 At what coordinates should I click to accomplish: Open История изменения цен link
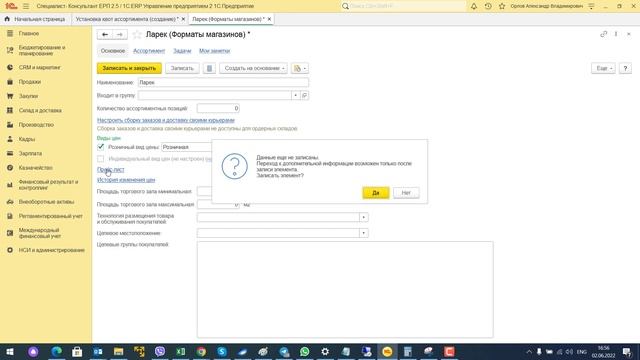pos(126,180)
